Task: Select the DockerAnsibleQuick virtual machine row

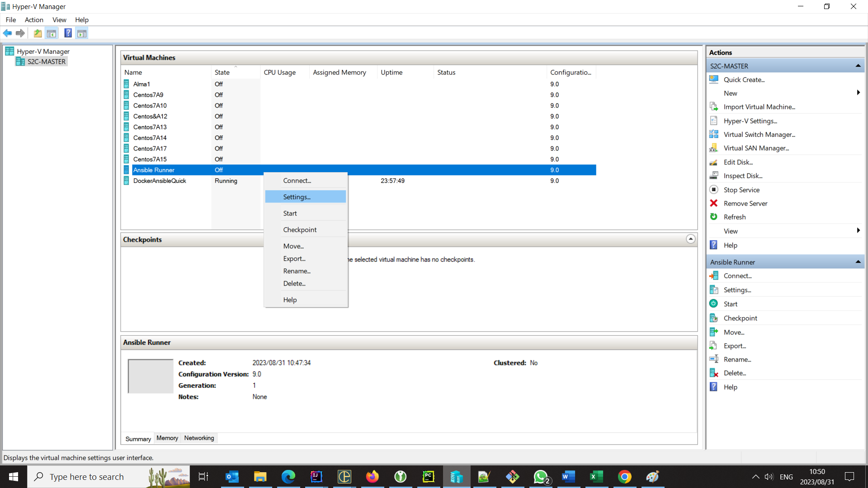Action: 160,181
